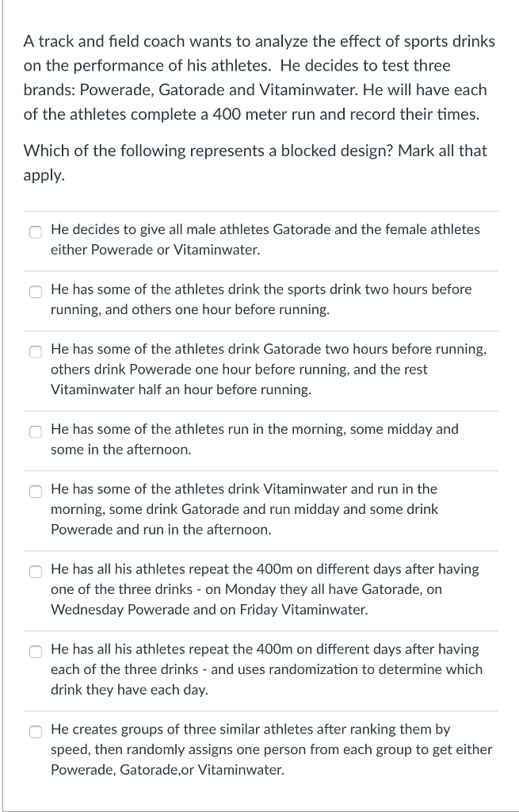Check the option about drinking two hours before running
Screen dimensions: 519x812
click(x=35, y=290)
